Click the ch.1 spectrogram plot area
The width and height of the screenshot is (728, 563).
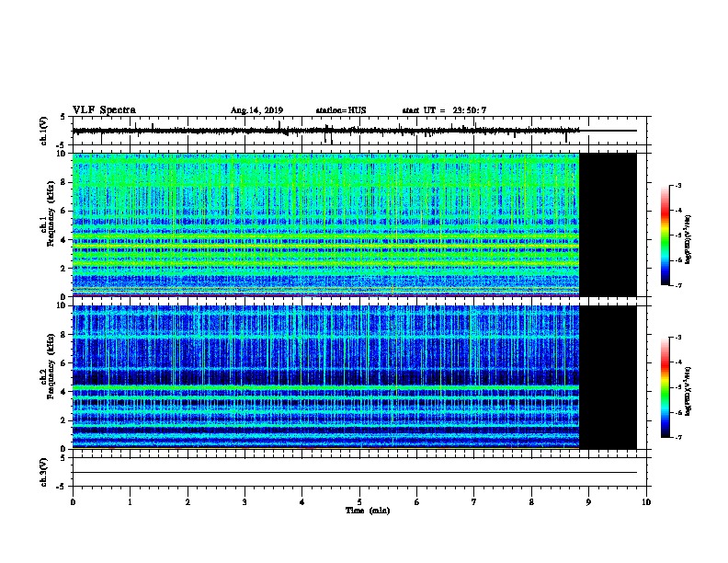(326, 224)
